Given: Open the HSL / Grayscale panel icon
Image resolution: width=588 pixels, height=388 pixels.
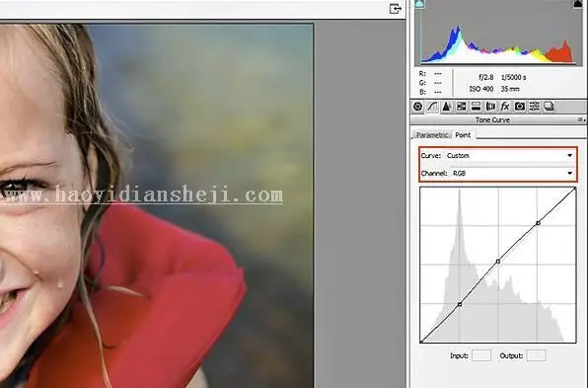Looking at the screenshot, I should pos(462,107).
